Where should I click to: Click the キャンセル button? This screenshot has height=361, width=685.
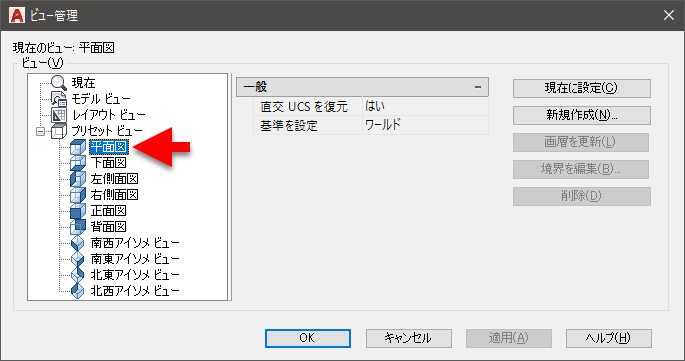pos(408,338)
